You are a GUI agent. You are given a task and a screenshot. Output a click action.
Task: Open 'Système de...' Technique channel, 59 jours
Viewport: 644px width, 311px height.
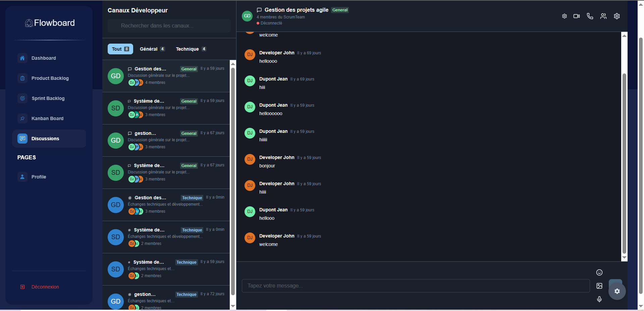click(x=166, y=269)
